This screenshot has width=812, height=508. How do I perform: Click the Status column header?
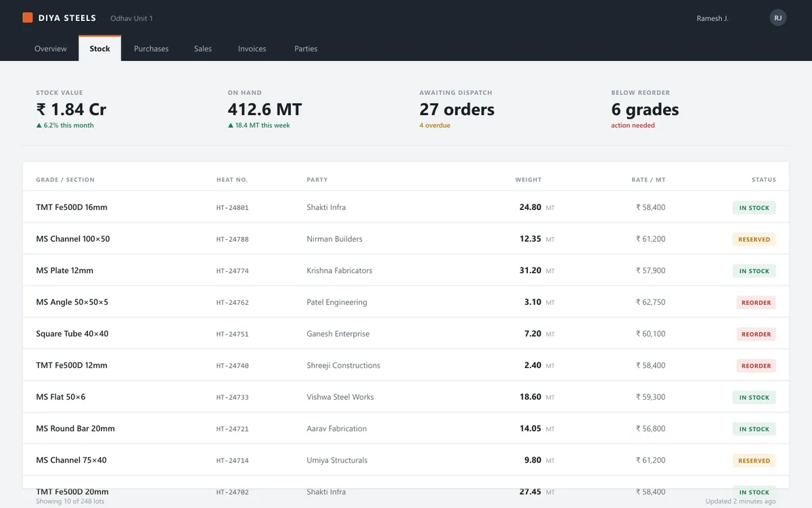763,179
